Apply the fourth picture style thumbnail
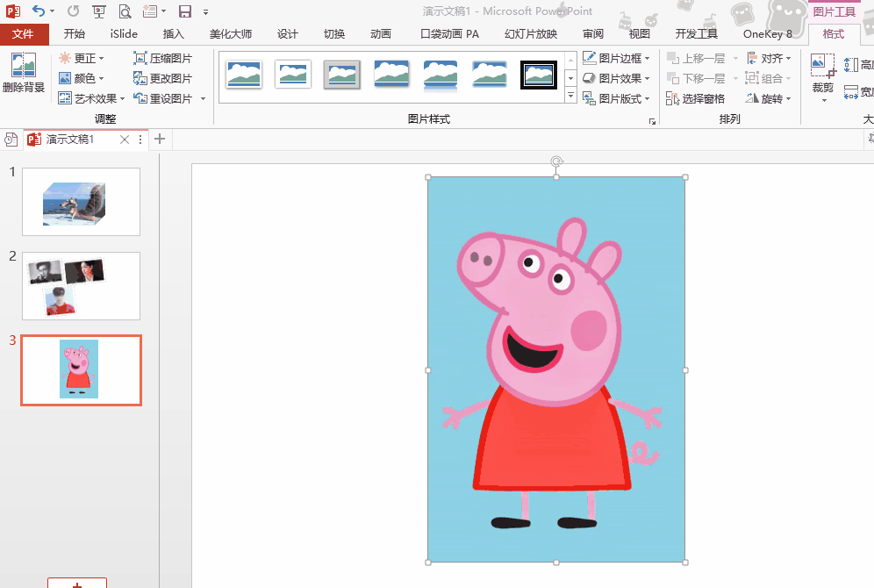 point(391,75)
